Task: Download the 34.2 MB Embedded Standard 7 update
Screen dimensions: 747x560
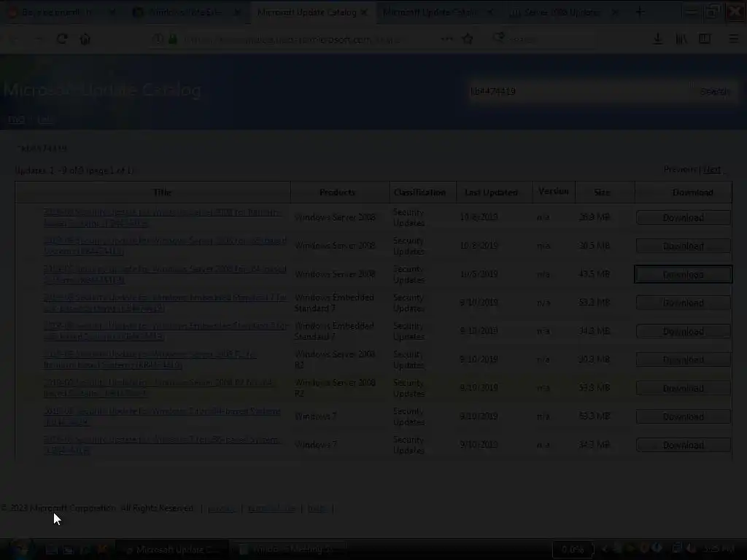Action: (x=683, y=332)
